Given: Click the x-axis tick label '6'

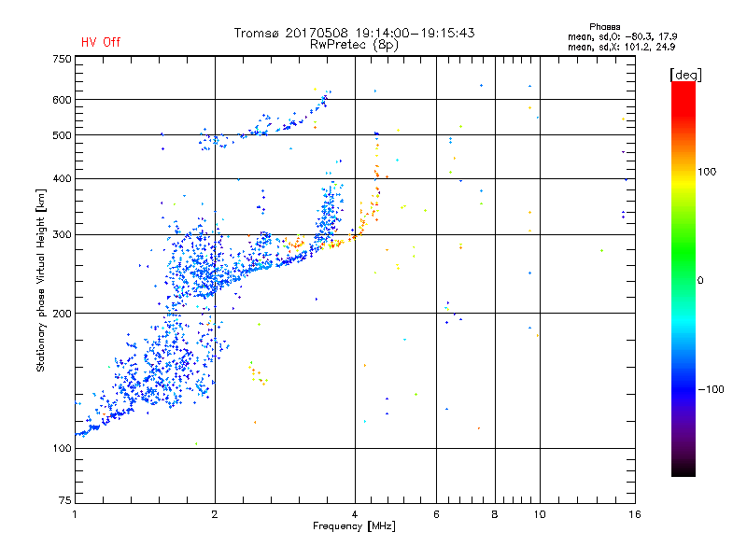Looking at the screenshot, I should [436, 514].
